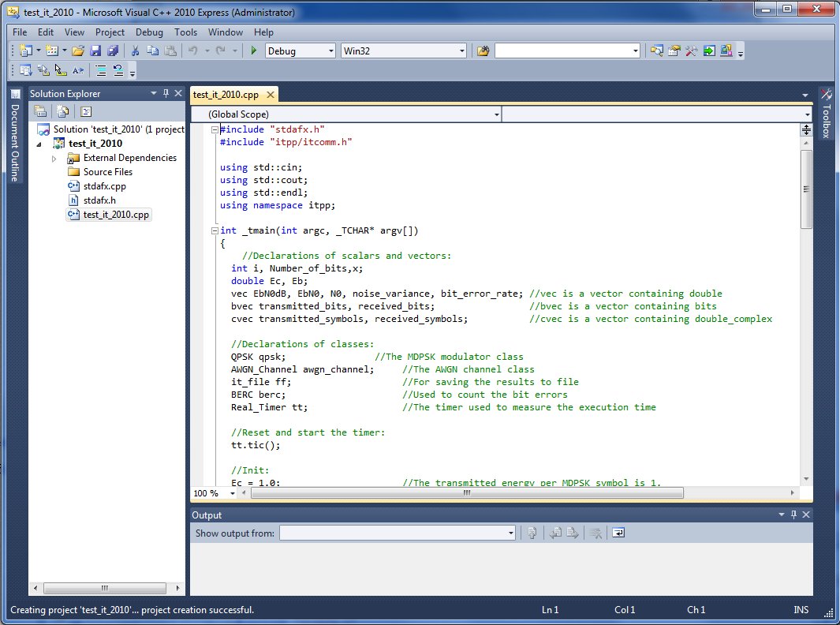Image resolution: width=840 pixels, height=625 pixels.
Task: Click the Display Quick Info cursor icon
Action: 61,70
